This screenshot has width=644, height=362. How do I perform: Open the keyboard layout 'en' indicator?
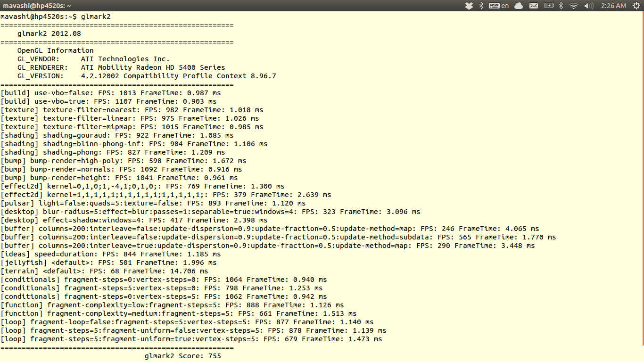[x=499, y=6]
